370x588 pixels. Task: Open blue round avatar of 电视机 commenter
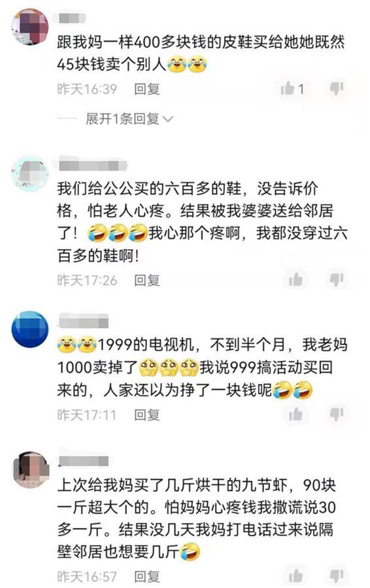tap(30, 329)
